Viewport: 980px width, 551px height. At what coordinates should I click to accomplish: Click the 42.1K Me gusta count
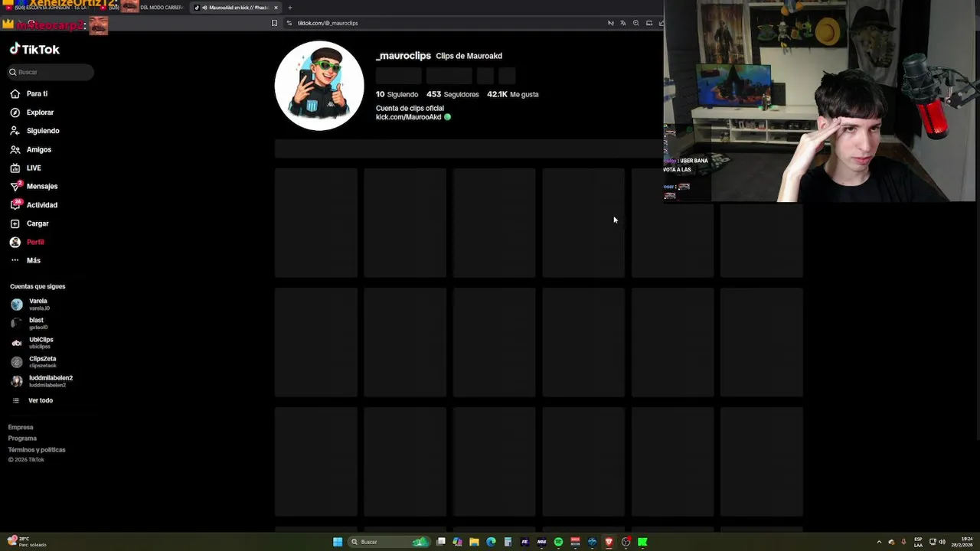click(x=513, y=94)
